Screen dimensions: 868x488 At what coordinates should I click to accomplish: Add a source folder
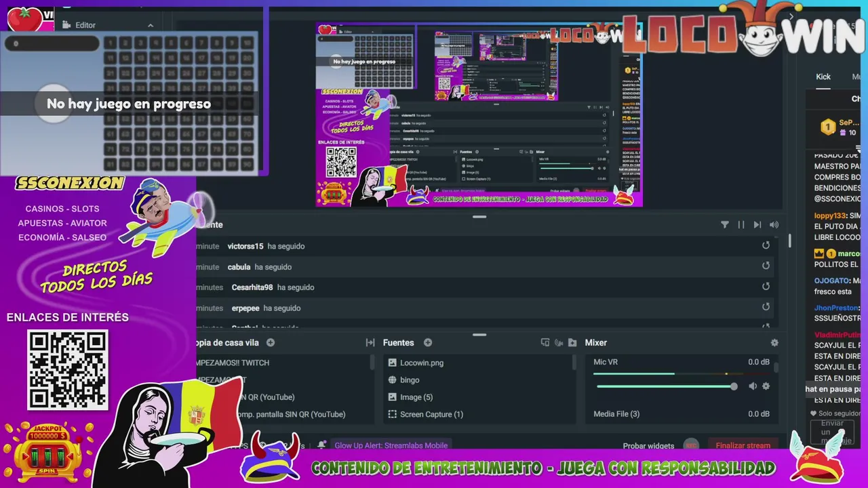pos(572,343)
